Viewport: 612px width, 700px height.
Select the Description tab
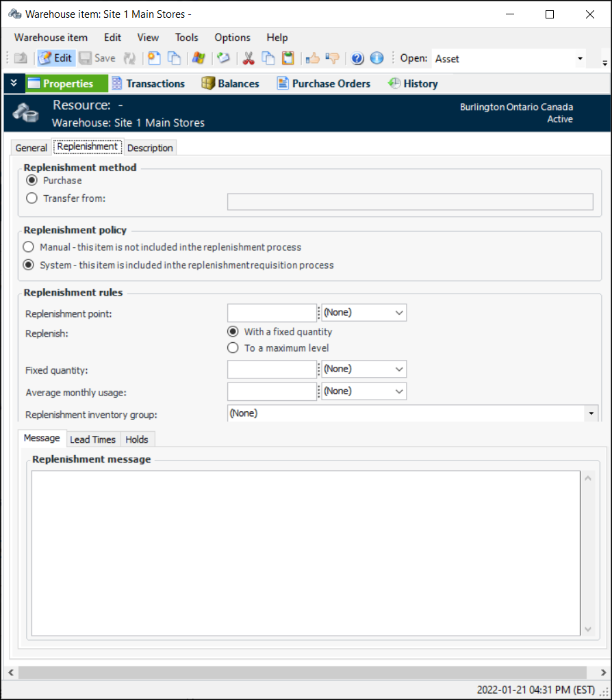coord(150,148)
